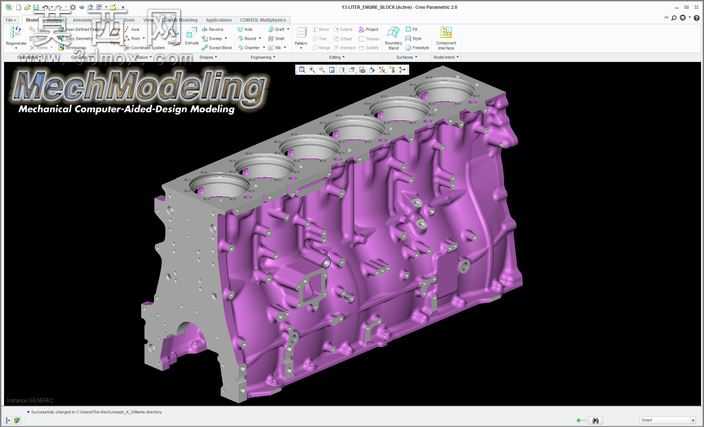704x427 pixels.
Task: Click the engine block model in viewport
Action: [x=332, y=233]
